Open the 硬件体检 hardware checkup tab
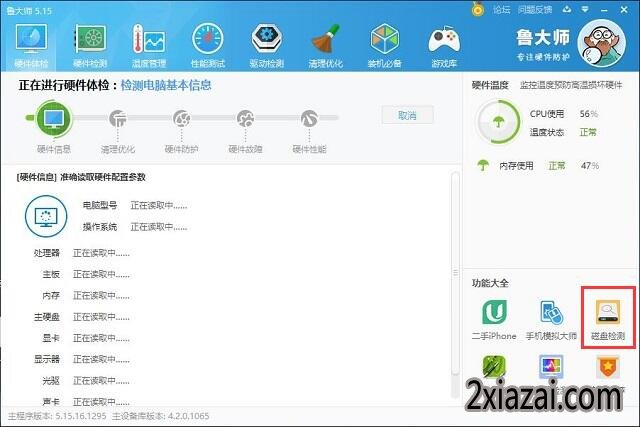This screenshot has height=427, width=640. [x=31, y=45]
